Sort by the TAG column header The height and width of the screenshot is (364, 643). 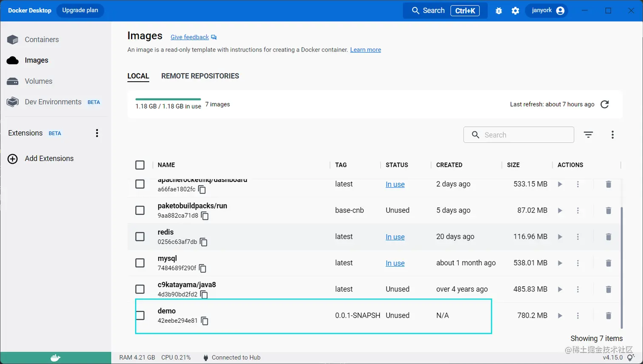pyautogui.click(x=341, y=165)
